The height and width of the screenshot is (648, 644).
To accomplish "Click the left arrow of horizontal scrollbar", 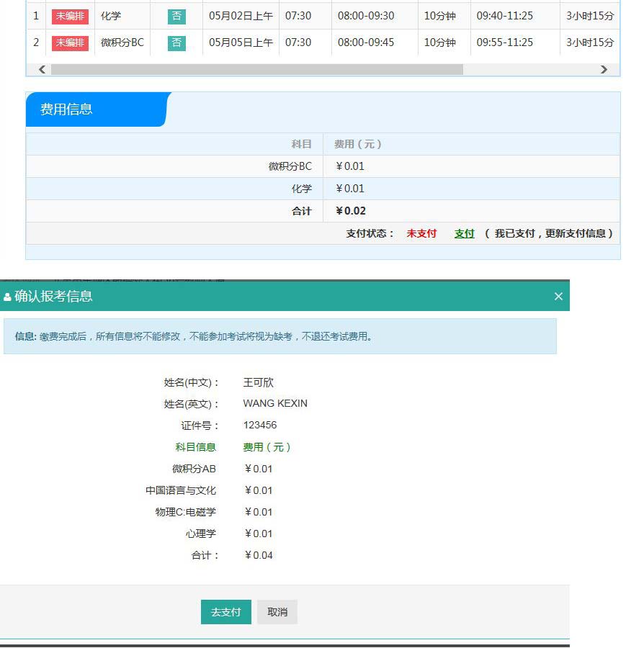I will [x=42, y=70].
